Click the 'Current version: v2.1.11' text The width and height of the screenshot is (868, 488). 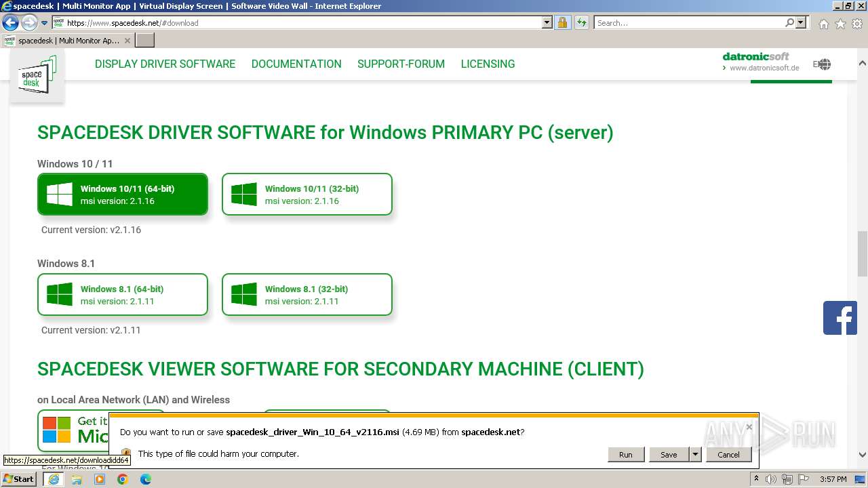click(91, 330)
